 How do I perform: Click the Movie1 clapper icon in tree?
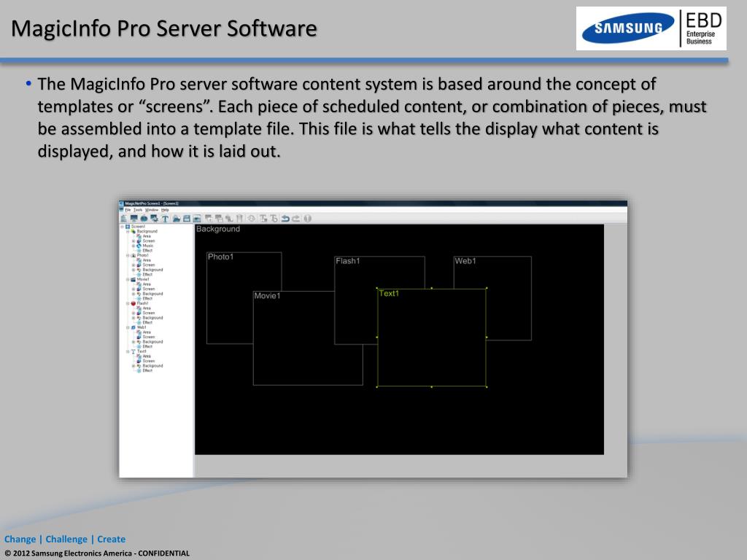coord(133,279)
